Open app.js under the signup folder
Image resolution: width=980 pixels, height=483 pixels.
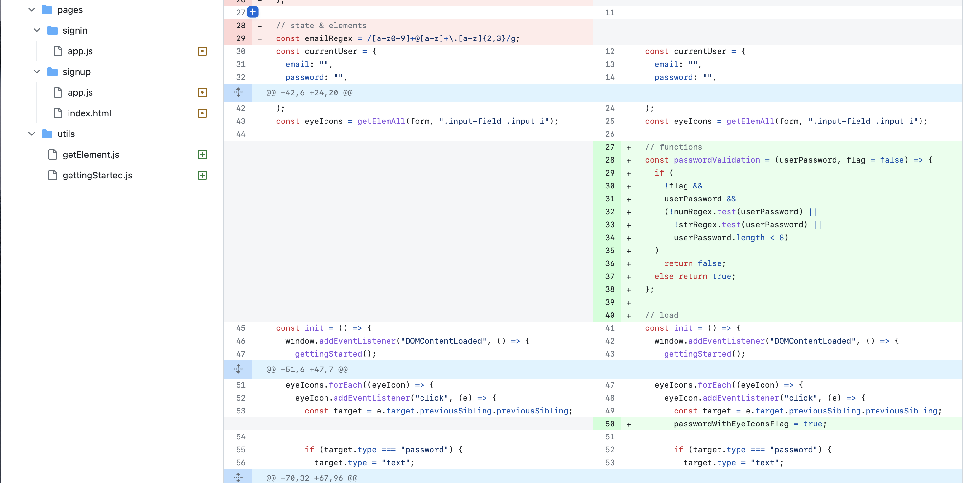(x=80, y=93)
